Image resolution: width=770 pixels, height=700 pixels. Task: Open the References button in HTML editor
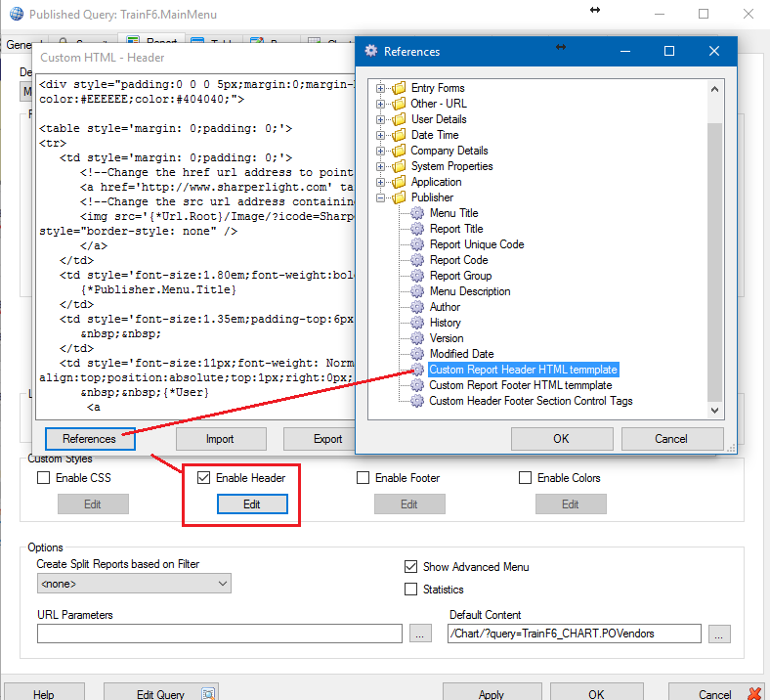(x=90, y=439)
